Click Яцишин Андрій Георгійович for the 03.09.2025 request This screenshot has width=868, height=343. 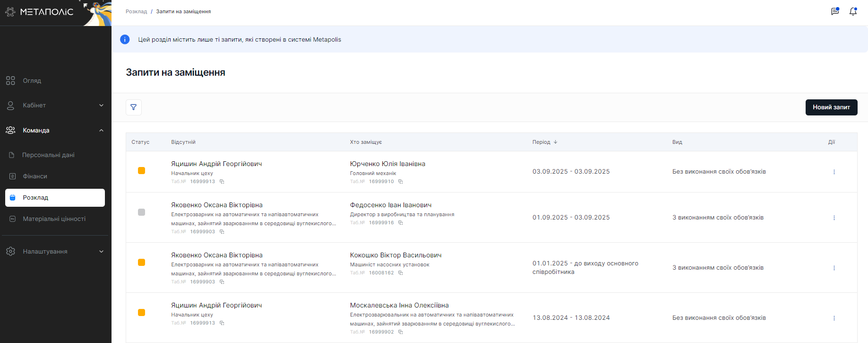[216, 164]
